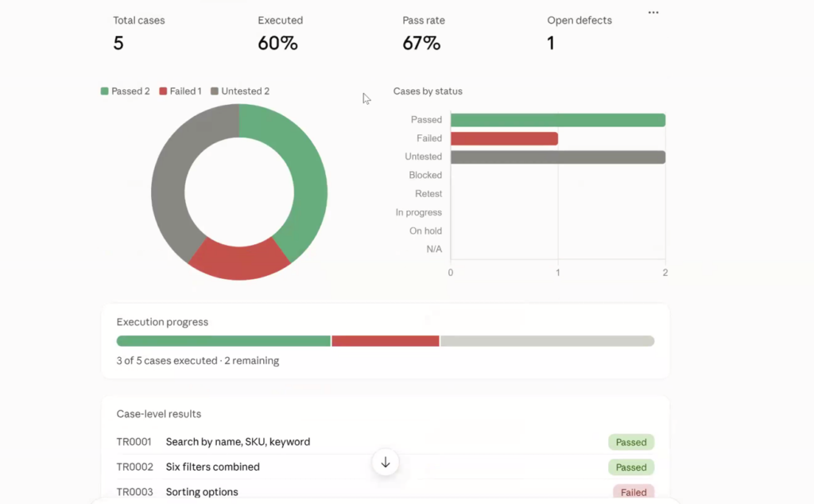Click the red section of Execution progress
Viewport: 814px width, 504px height.
pyautogui.click(x=386, y=341)
